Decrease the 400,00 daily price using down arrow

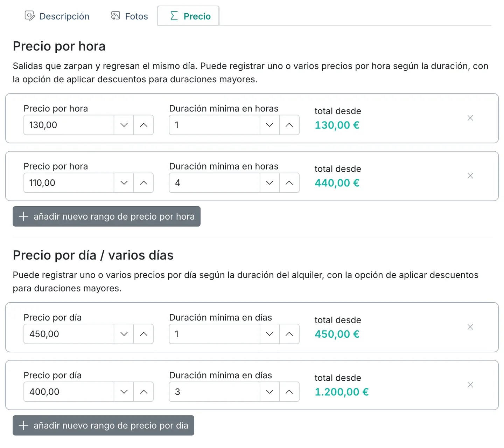(x=124, y=392)
